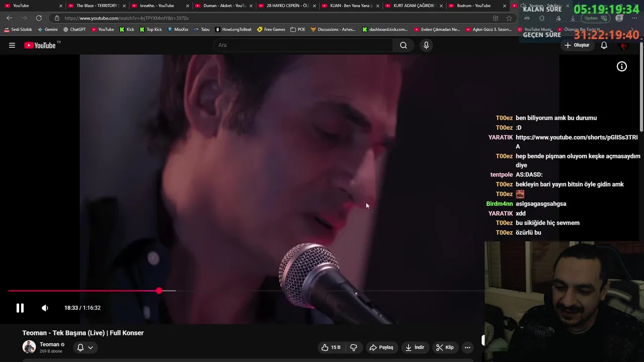Switch to 28 HAYKO CEPKİN tab
This screenshot has height=362, width=644.
click(287, 6)
